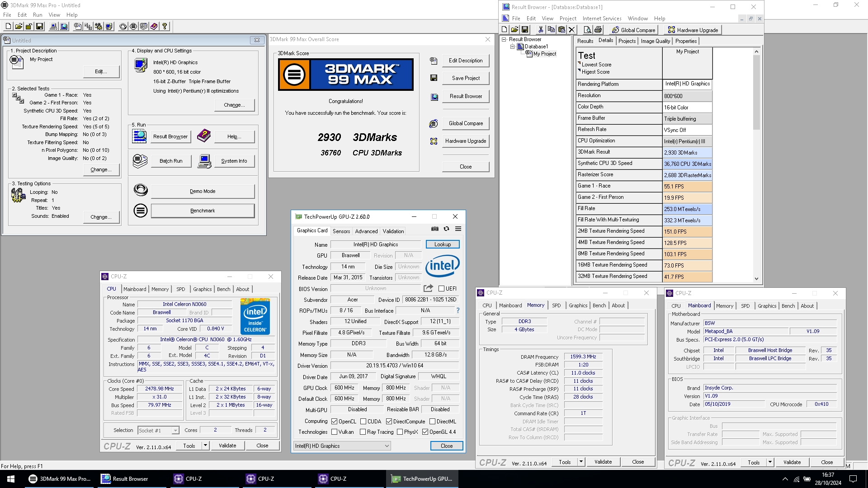Toggle UEFI checkbox in GPU-Z
Image resolution: width=868 pixels, height=488 pixels.
[441, 288]
